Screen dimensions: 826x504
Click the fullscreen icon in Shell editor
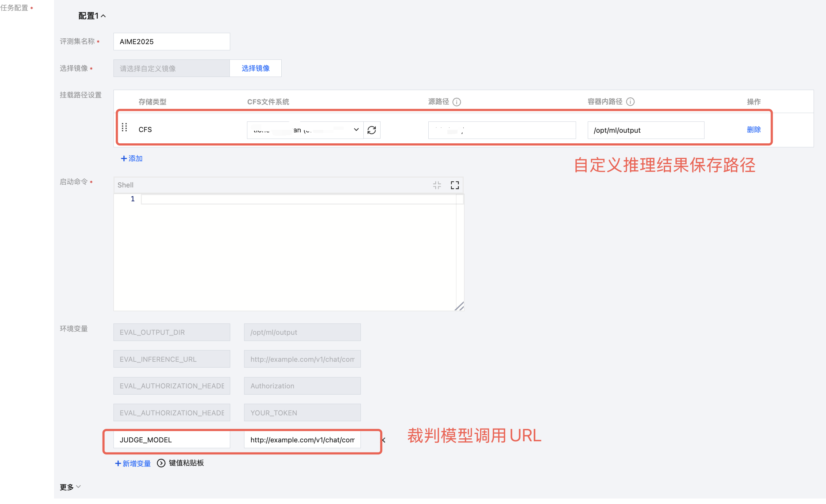[455, 185]
